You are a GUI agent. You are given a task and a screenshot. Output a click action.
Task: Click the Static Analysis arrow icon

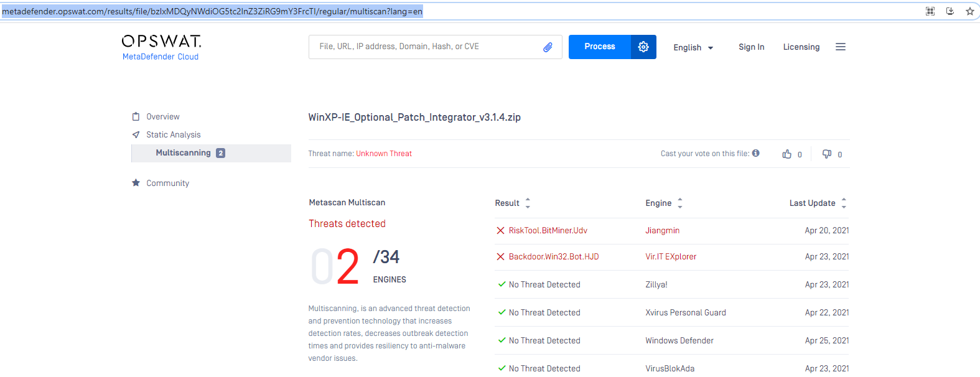click(x=136, y=134)
